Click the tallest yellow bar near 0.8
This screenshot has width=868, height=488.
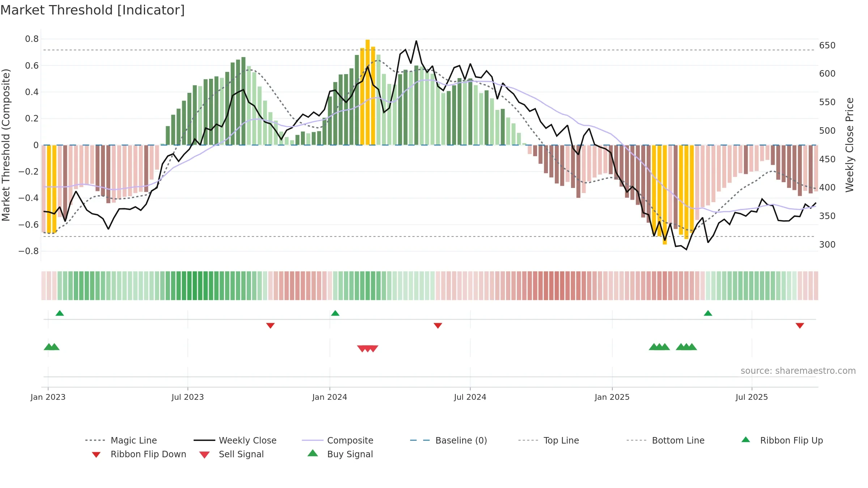click(x=368, y=92)
